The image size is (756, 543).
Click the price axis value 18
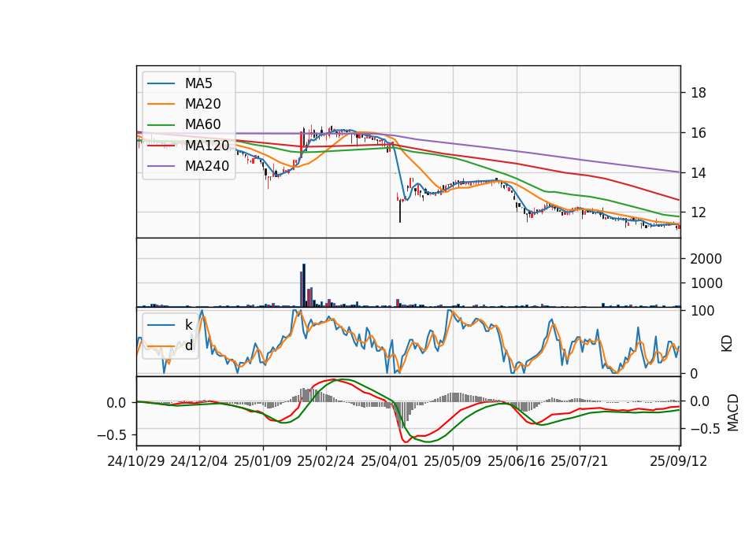(699, 93)
